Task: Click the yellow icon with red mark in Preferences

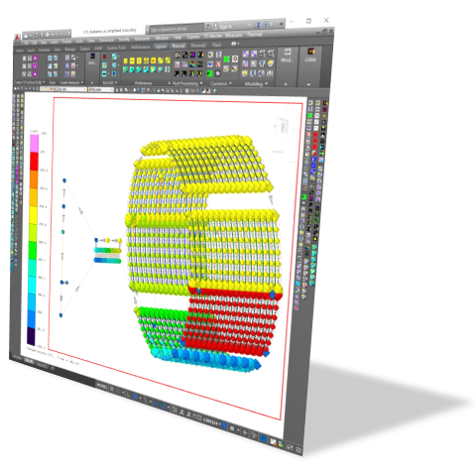Action: pyautogui.click(x=153, y=60)
